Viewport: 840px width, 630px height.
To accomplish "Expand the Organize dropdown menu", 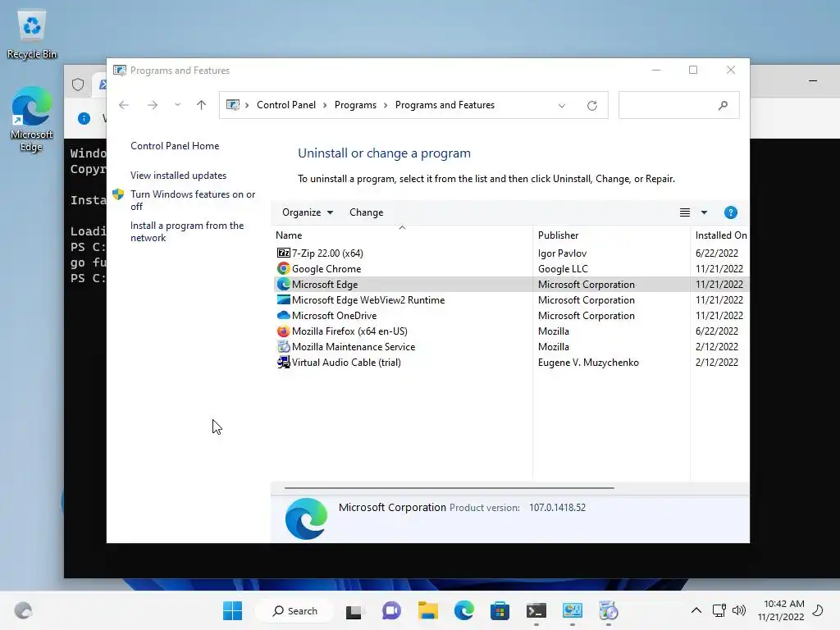I will click(x=308, y=212).
